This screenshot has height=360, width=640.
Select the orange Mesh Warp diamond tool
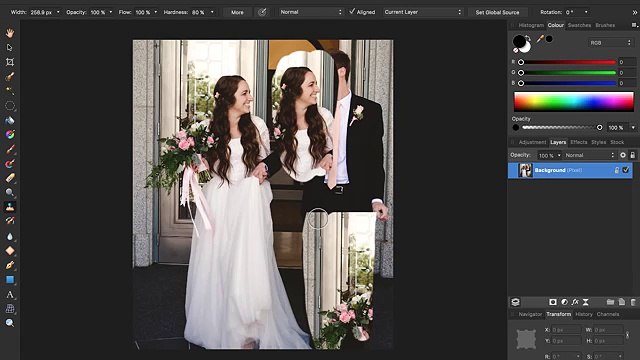tap(10, 251)
